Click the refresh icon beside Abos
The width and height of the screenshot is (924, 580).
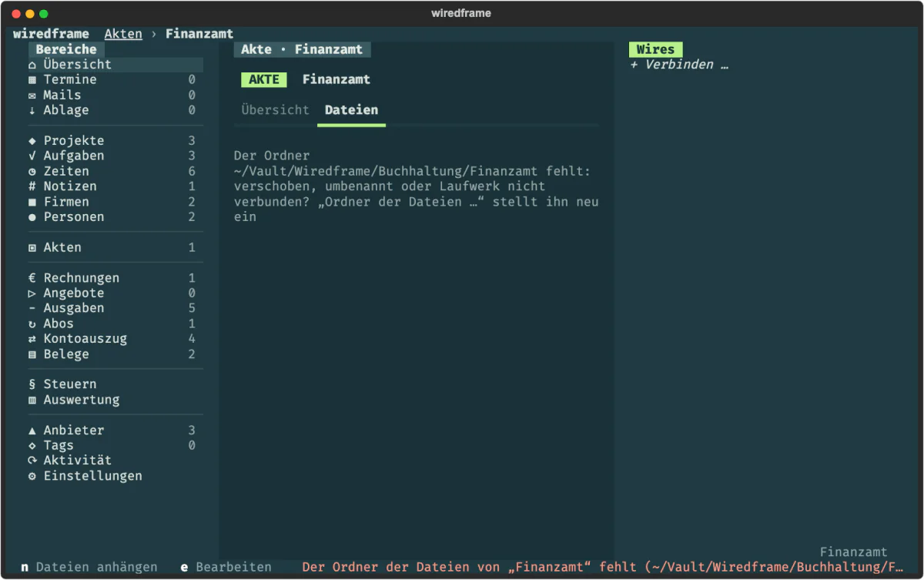tap(32, 324)
